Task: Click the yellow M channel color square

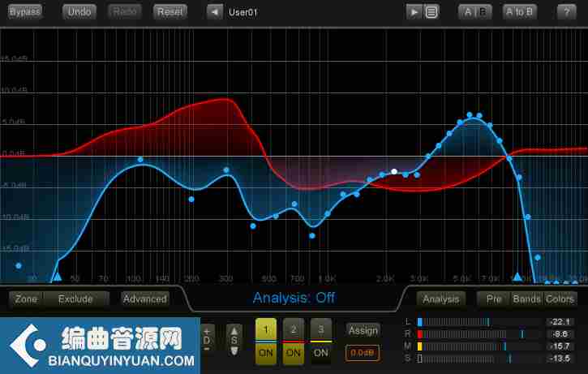Action: click(x=419, y=346)
